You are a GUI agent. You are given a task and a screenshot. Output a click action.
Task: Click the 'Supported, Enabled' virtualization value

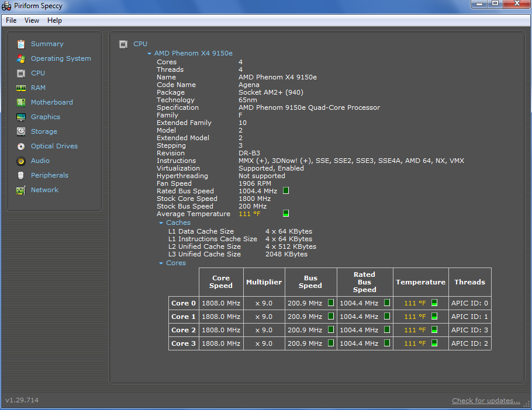point(271,168)
